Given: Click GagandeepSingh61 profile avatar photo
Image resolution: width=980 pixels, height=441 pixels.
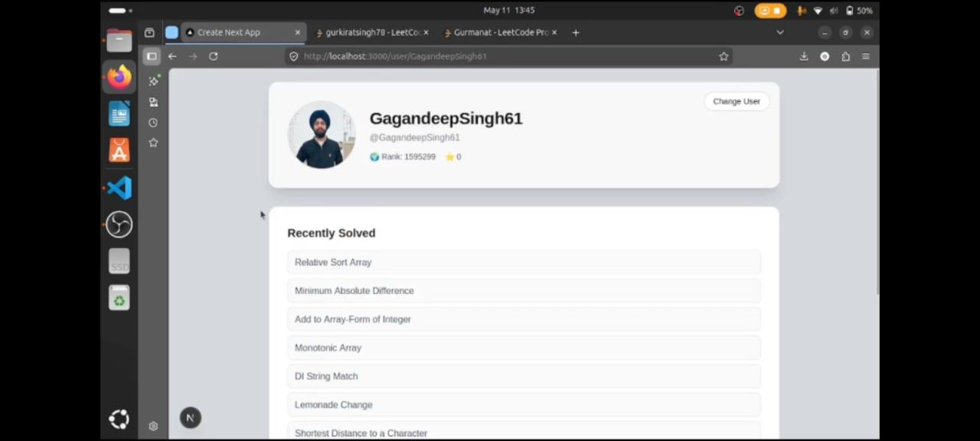Looking at the screenshot, I should pyautogui.click(x=322, y=135).
